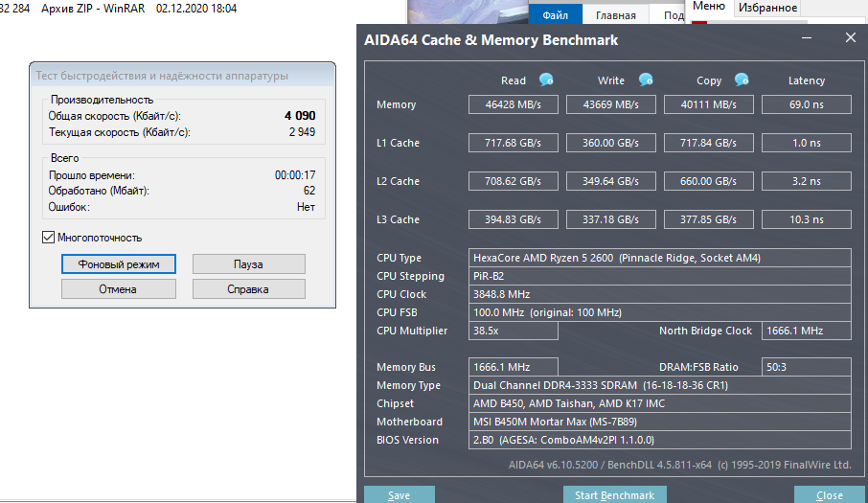This screenshot has width=868, height=503.
Task: Click the AIDA64 Cache & Memory Benchmark title
Action: coord(491,40)
